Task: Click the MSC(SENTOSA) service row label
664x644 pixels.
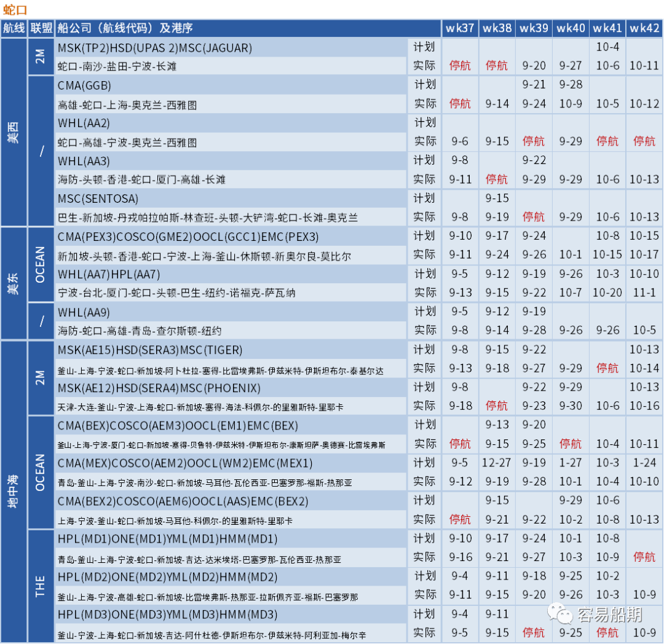Action: [x=98, y=198]
